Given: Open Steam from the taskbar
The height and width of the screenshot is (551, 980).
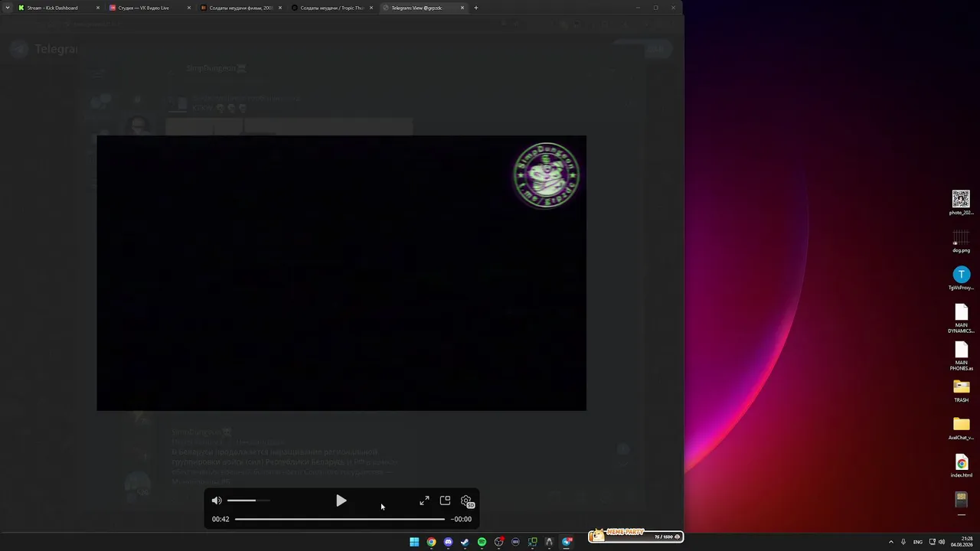Looking at the screenshot, I should tap(465, 542).
